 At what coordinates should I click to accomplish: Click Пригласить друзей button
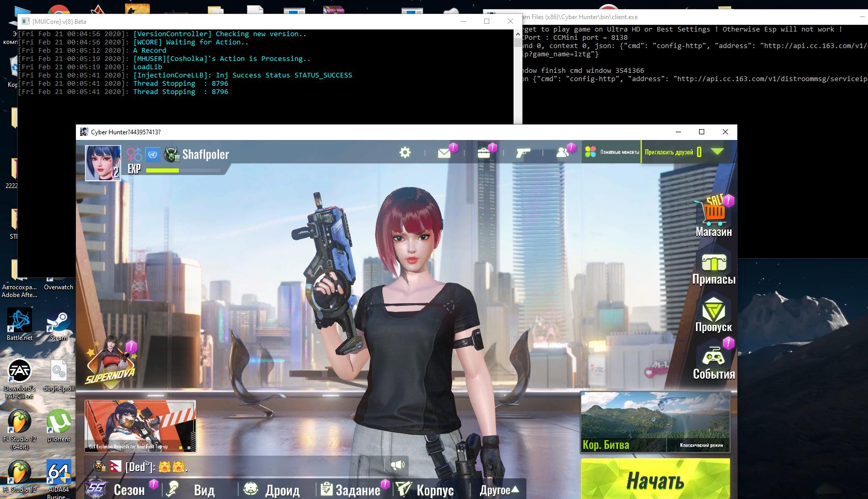[x=669, y=152]
